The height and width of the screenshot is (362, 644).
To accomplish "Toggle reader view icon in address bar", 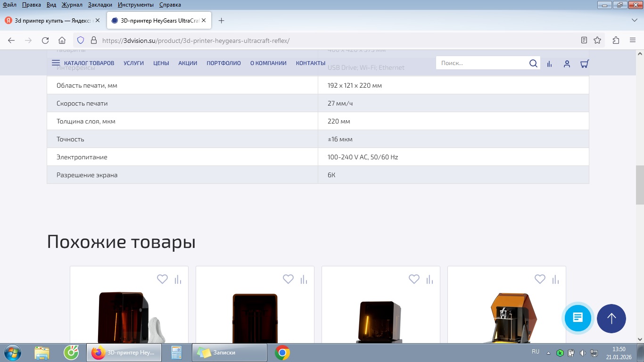I will (584, 41).
